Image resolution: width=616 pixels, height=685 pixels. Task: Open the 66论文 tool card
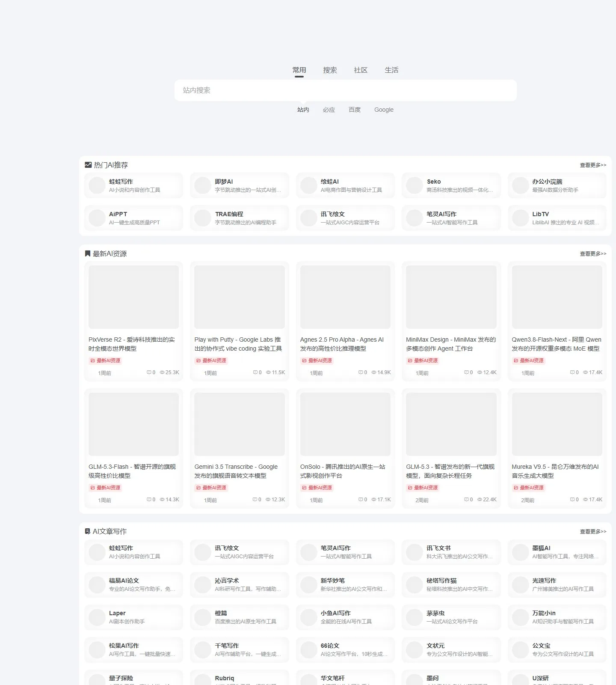345,649
